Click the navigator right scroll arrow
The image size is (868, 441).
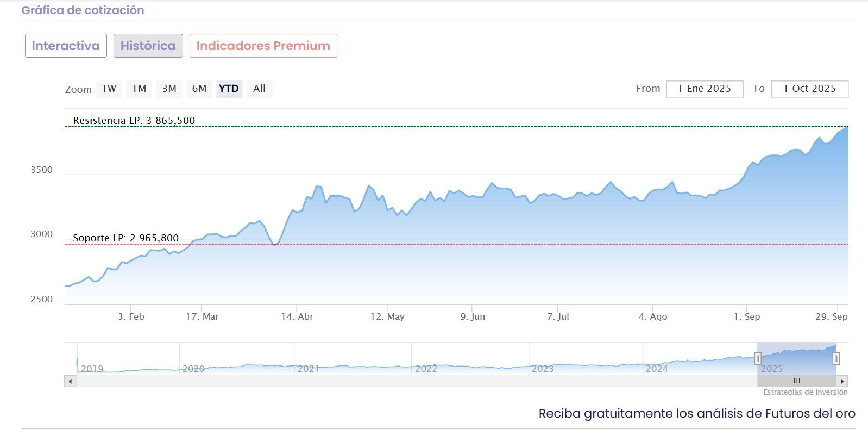coord(842,381)
